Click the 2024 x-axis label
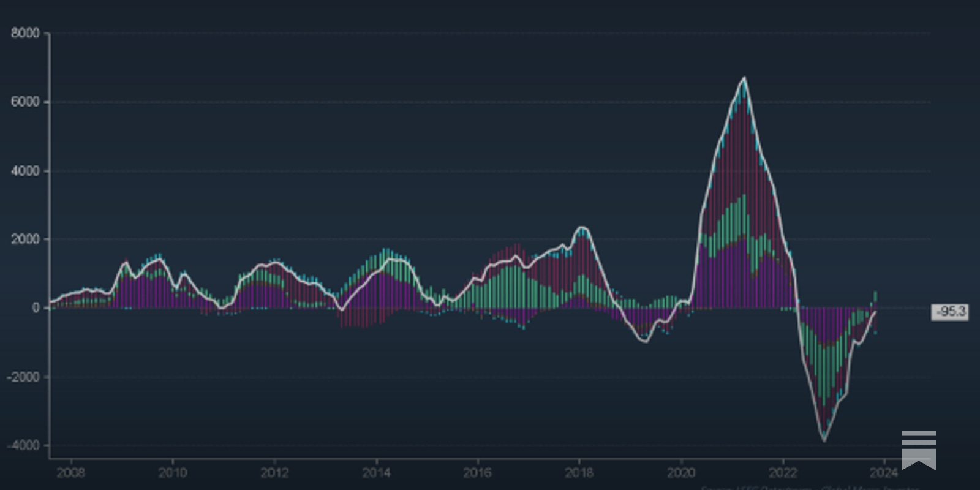Image resolution: width=980 pixels, height=490 pixels. (x=884, y=473)
